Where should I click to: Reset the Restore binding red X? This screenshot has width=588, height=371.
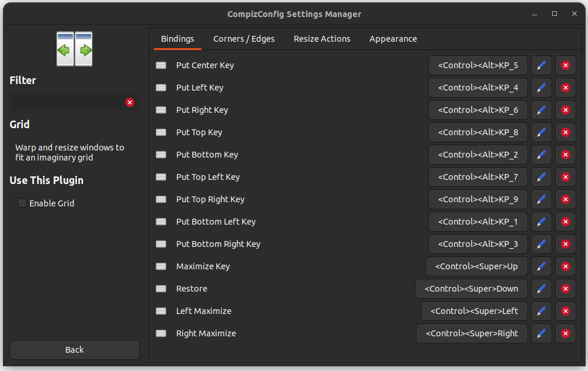click(566, 289)
